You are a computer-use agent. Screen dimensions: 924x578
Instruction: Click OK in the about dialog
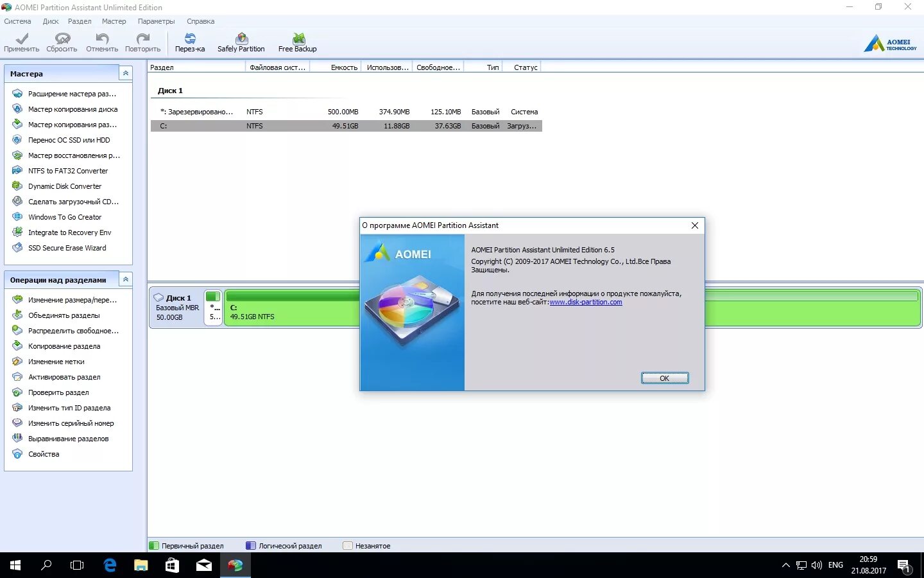point(665,378)
